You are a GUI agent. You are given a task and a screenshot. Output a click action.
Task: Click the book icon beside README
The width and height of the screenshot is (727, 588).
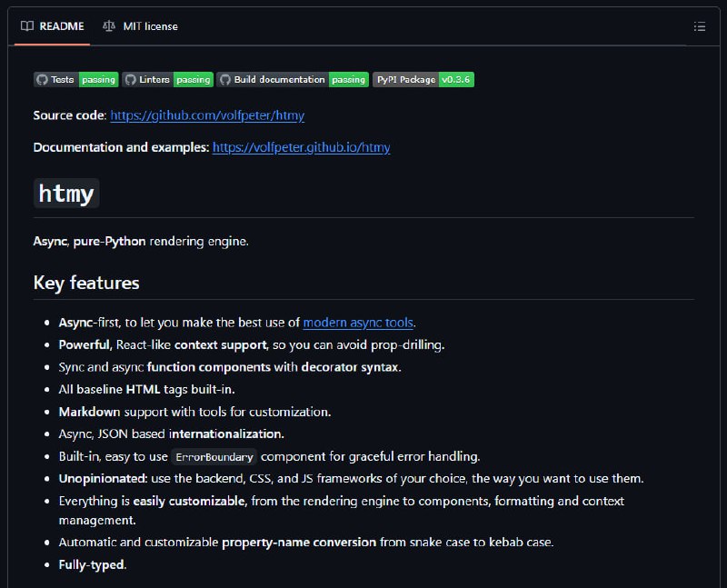[x=27, y=26]
